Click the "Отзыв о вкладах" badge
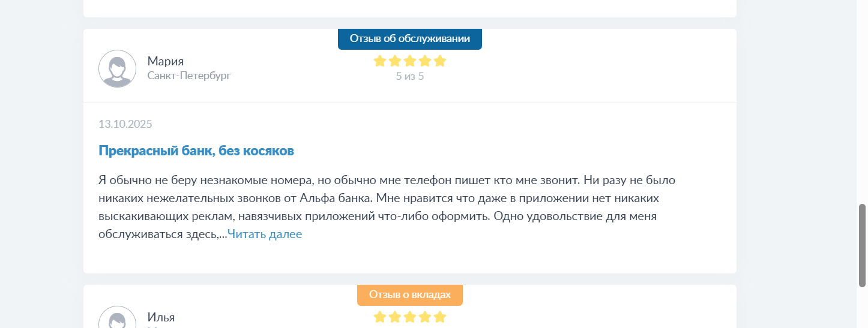This screenshot has width=868, height=328. [x=410, y=295]
